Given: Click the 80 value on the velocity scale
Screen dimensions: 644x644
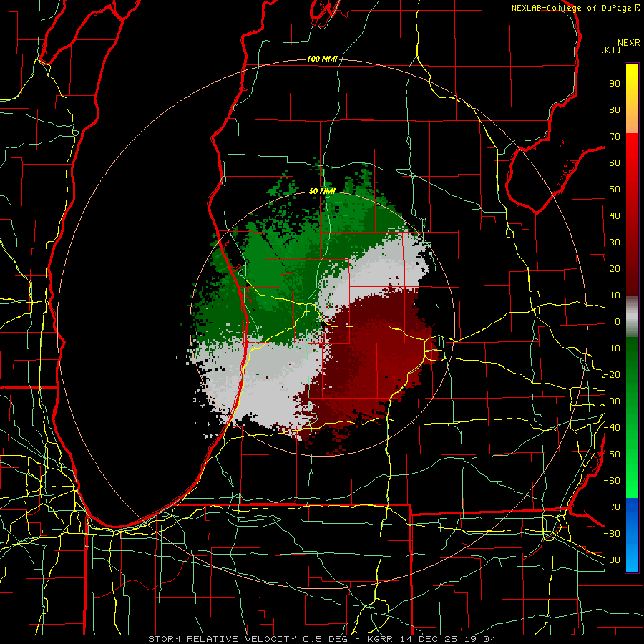Looking at the screenshot, I should tap(615, 109).
